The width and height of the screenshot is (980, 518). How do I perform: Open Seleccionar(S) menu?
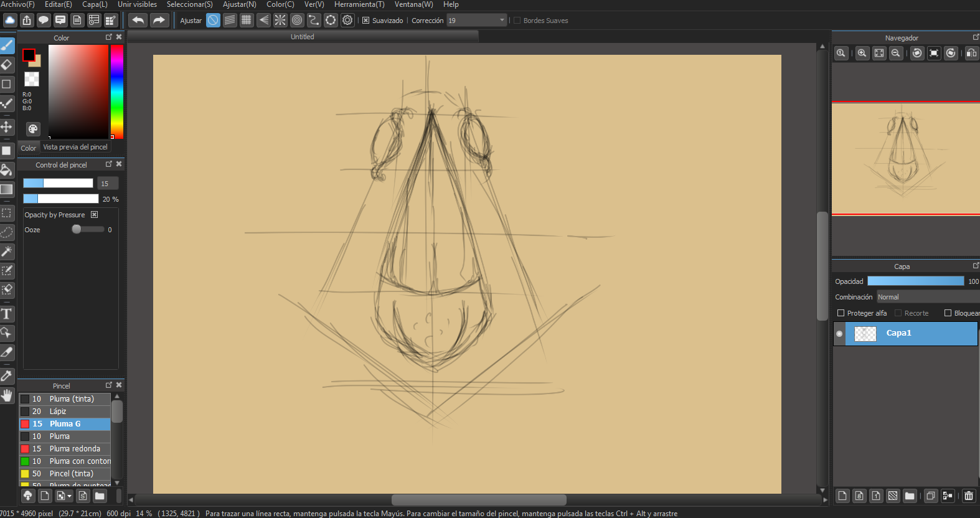coord(190,4)
